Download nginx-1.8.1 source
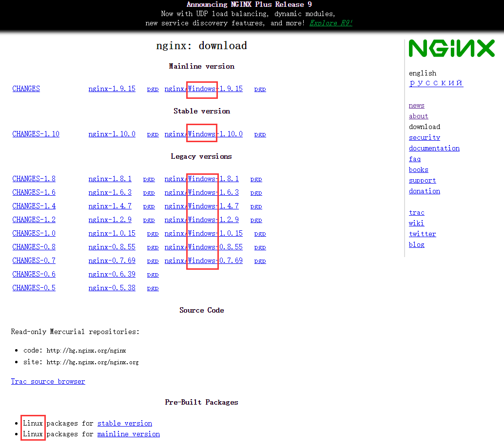504x447 pixels. pos(110,179)
